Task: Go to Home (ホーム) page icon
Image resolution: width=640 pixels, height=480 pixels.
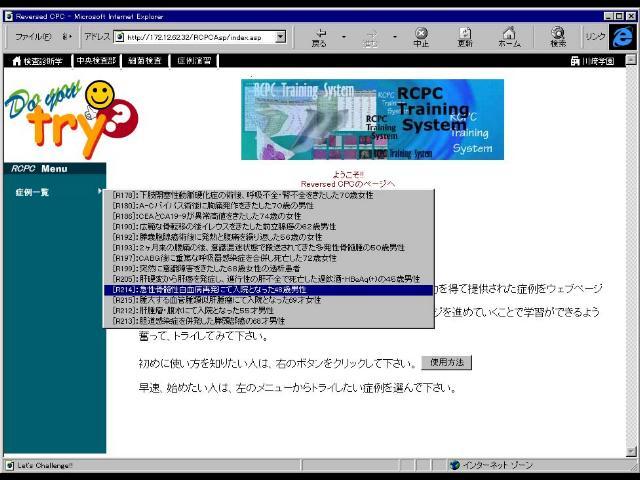Action: tap(509, 37)
